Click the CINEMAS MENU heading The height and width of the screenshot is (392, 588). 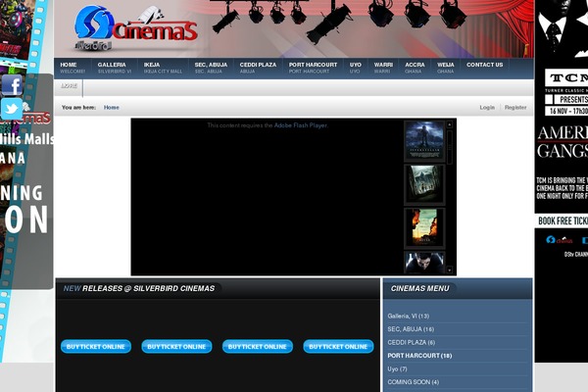419,288
